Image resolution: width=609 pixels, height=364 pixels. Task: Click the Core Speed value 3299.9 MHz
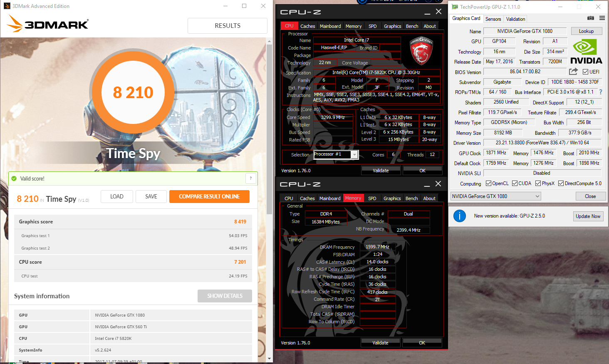[333, 117]
